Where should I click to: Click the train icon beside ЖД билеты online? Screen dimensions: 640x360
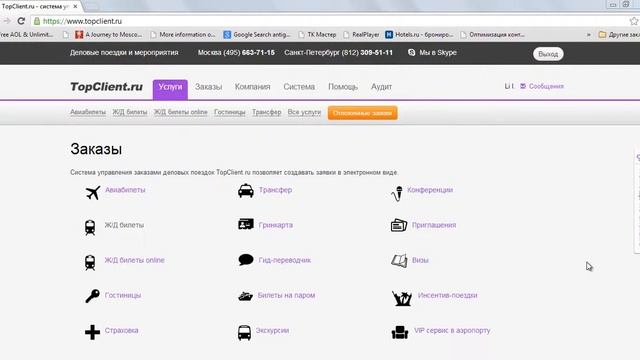tap(90, 262)
